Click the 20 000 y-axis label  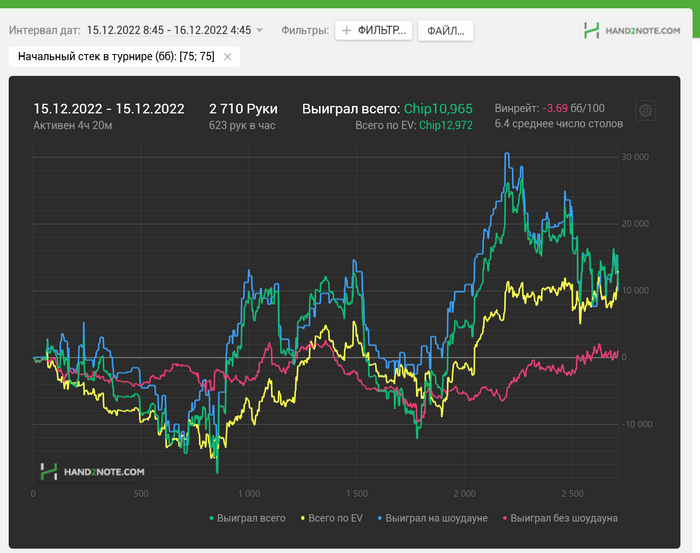pos(635,224)
